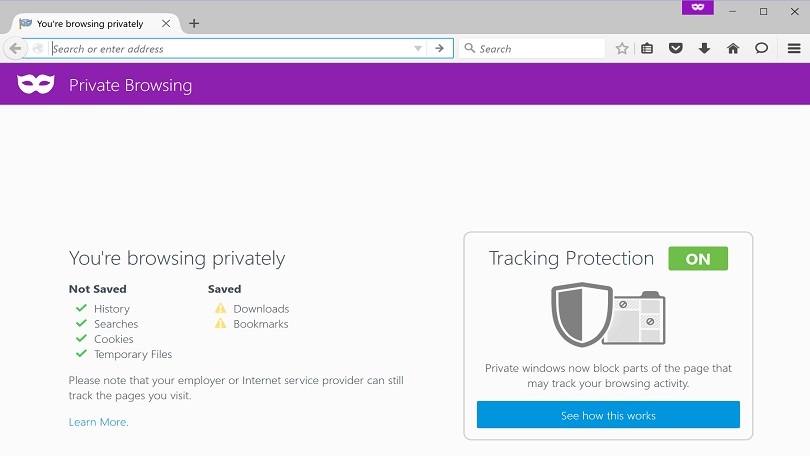Close the private browsing tab
Viewport: 810px width, 456px height.
pyautogui.click(x=166, y=23)
